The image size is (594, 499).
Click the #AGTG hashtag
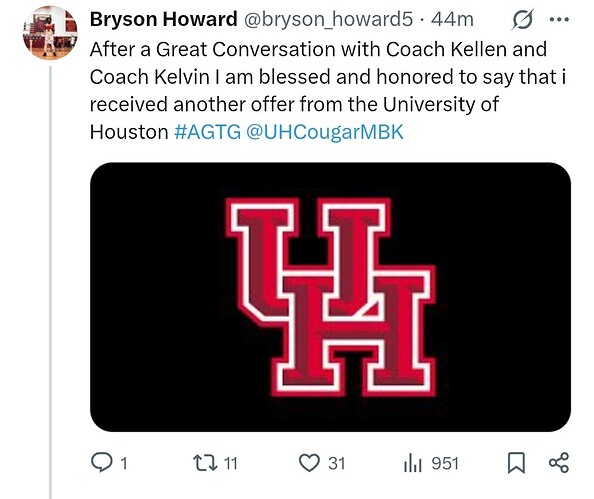coord(208,132)
